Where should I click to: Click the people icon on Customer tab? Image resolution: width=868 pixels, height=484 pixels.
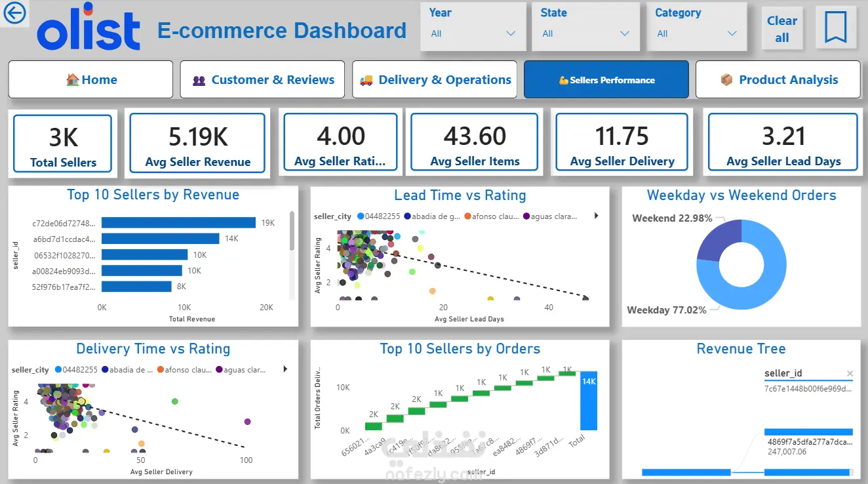pos(199,80)
